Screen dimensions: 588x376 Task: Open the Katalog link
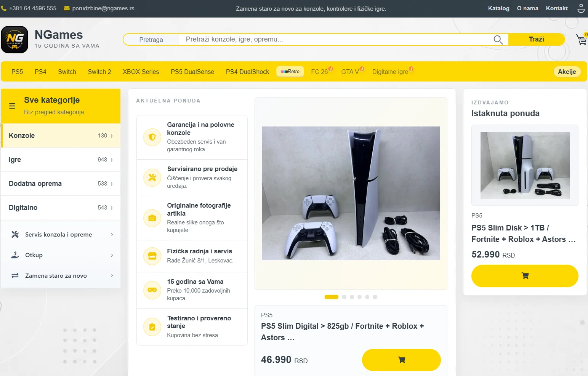[498, 8]
